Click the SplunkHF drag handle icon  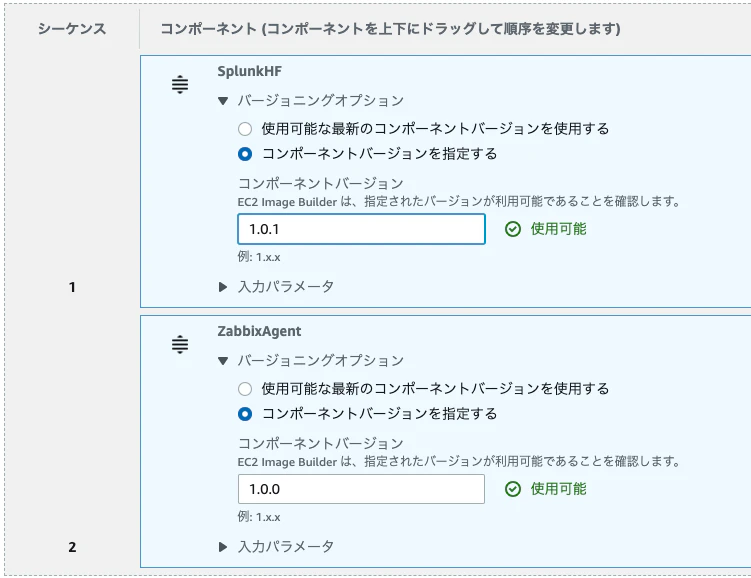pos(180,85)
